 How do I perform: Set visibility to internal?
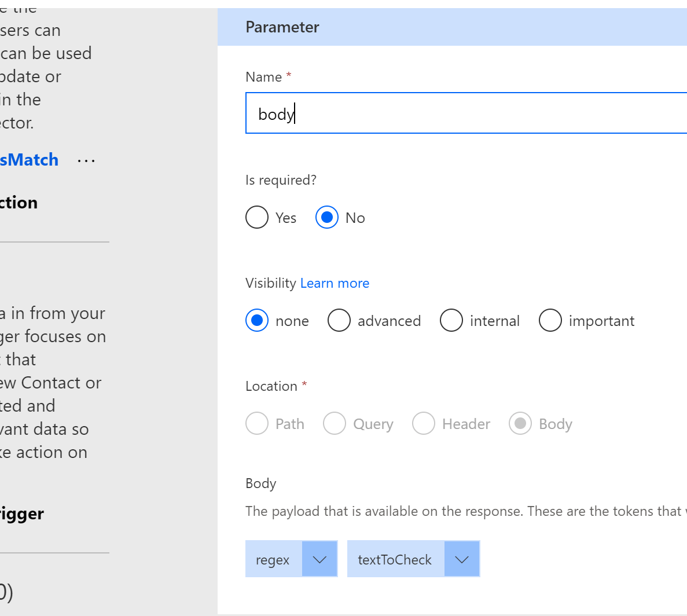451,321
